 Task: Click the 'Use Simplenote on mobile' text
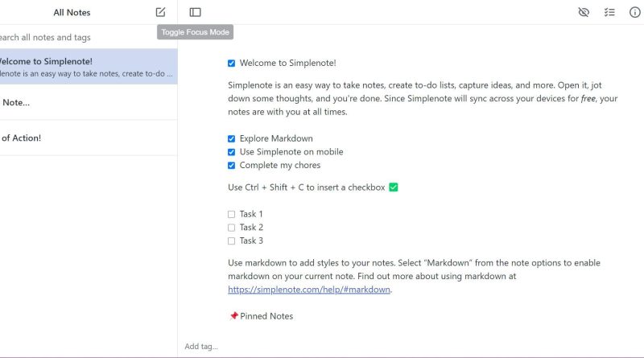click(291, 152)
